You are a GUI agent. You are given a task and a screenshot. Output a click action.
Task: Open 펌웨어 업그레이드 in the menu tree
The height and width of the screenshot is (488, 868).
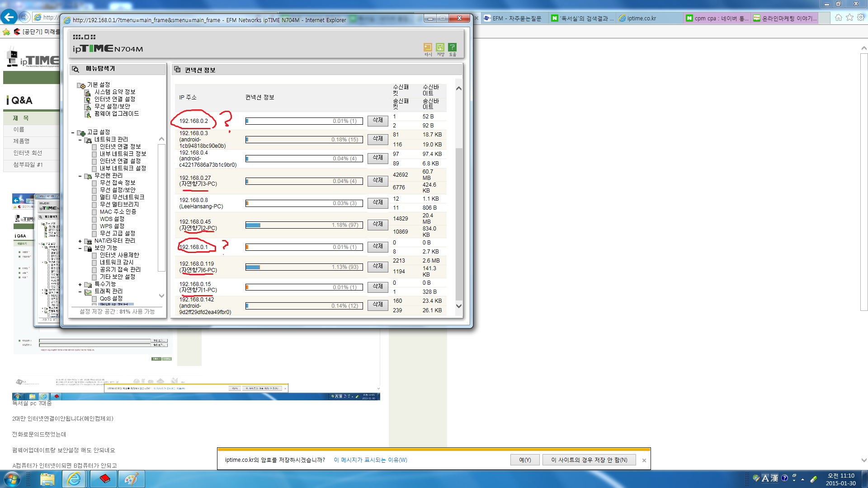point(117,113)
